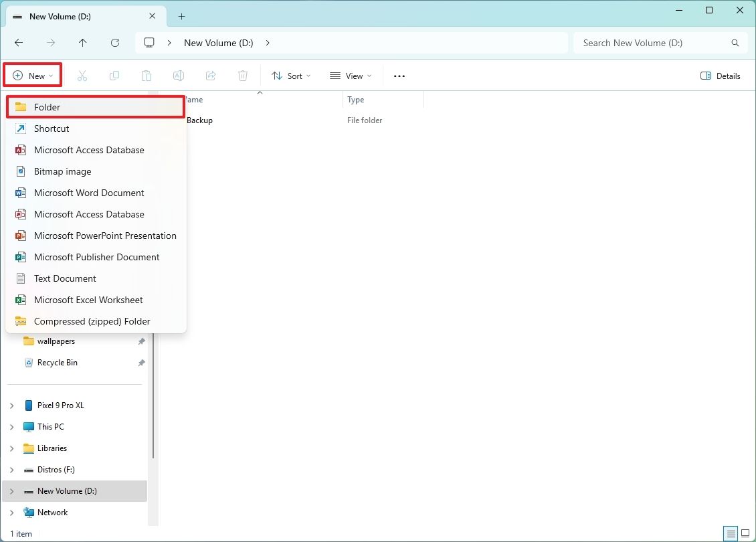Select the New Volume (D:) tab
Viewport: 756px width, 542px height.
pyautogui.click(x=60, y=16)
